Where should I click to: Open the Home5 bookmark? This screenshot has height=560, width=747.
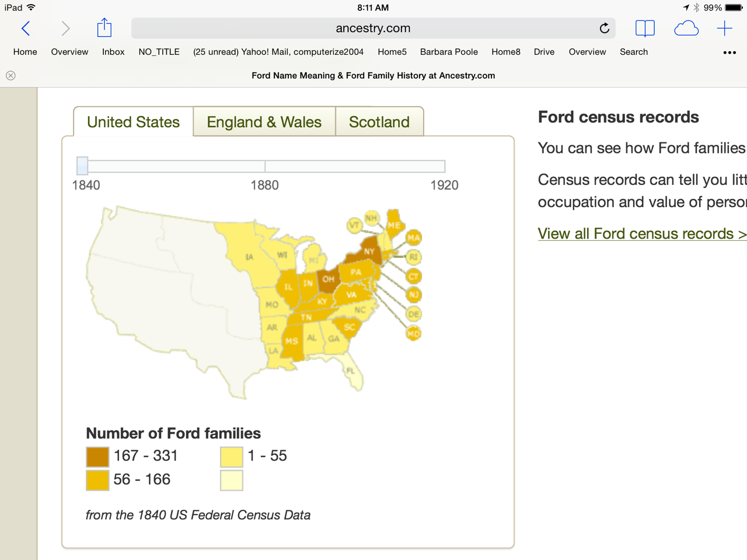pyautogui.click(x=392, y=52)
